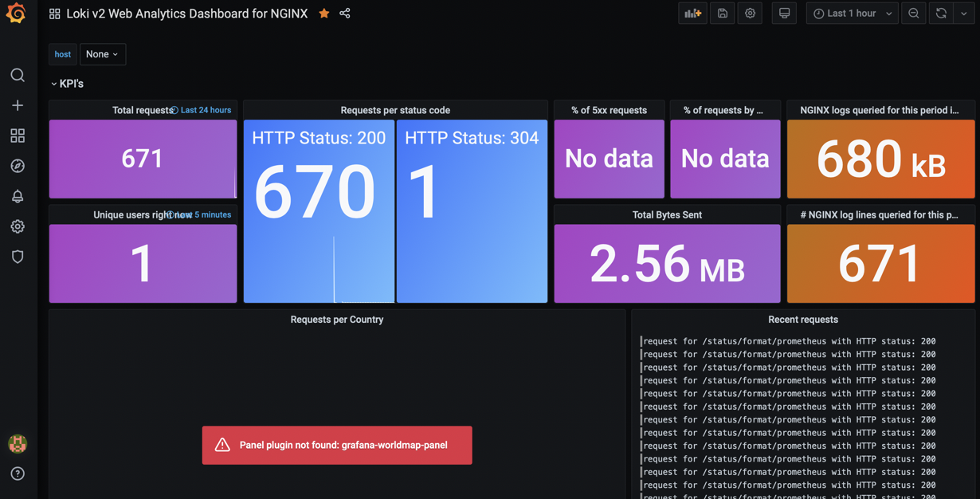Toggle the favorite star next to the title
The height and width of the screenshot is (499, 980).
click(323, 13)
